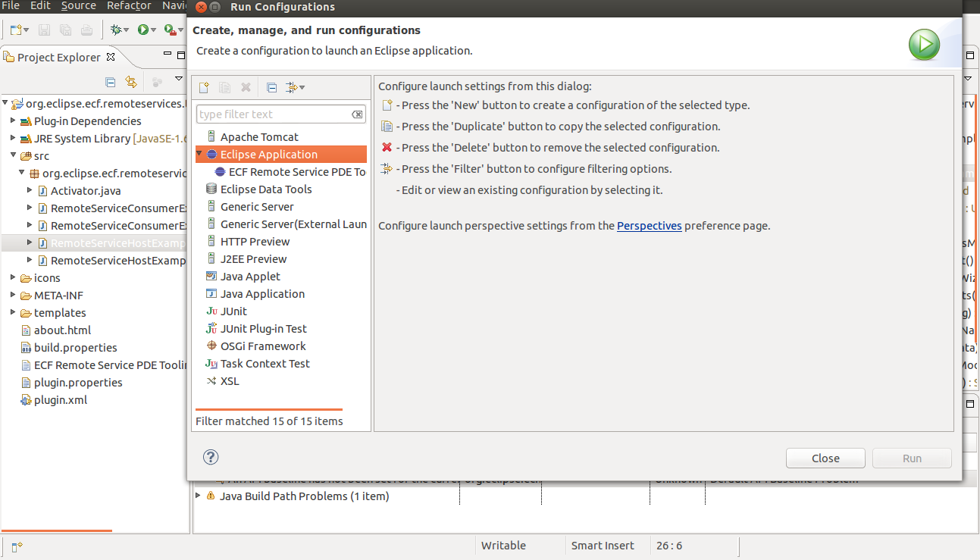
Task: Click the Run button in the dialog
Action: (x=912, y=458)
